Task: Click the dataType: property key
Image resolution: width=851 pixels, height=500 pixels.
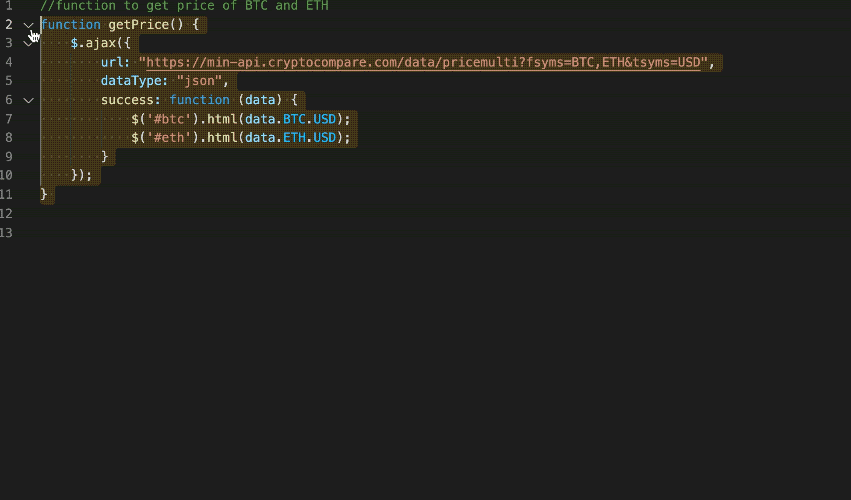Action: [134, 81]
